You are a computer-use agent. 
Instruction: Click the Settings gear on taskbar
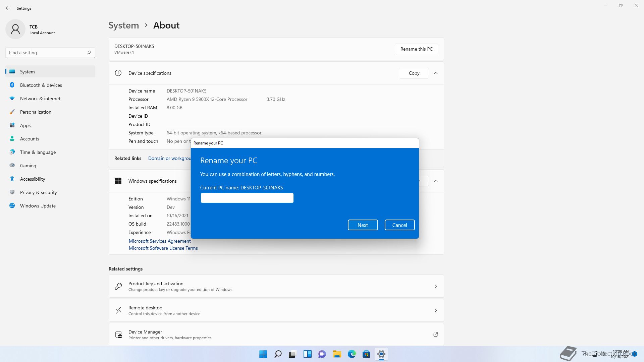[x=381, y=354]
